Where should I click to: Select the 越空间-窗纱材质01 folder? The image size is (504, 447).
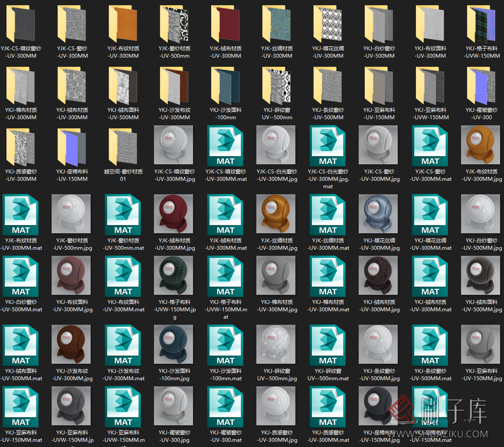(123, 146)
